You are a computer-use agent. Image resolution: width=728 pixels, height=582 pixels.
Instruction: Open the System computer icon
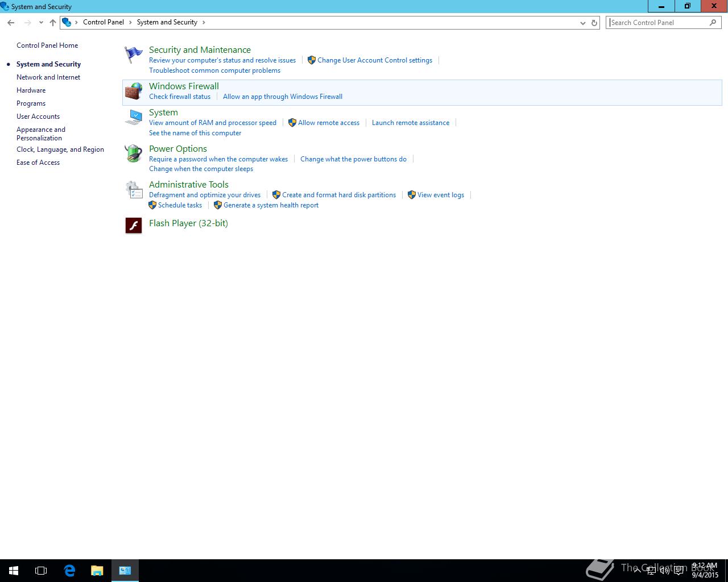(134, 118)
